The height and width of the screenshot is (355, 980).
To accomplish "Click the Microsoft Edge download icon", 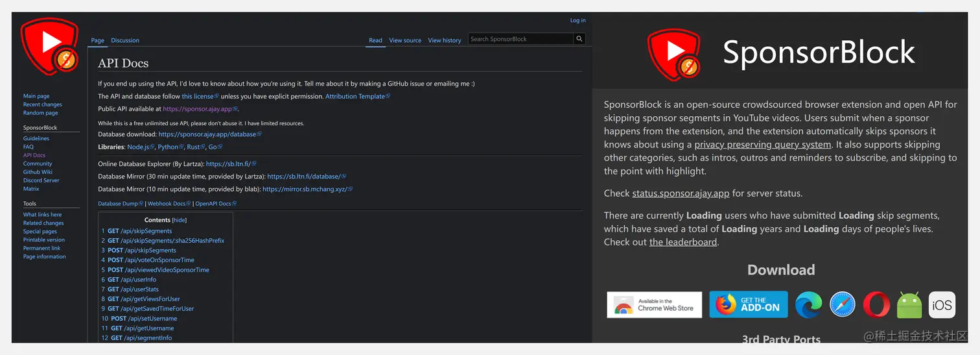I will (x=809, y=305).
